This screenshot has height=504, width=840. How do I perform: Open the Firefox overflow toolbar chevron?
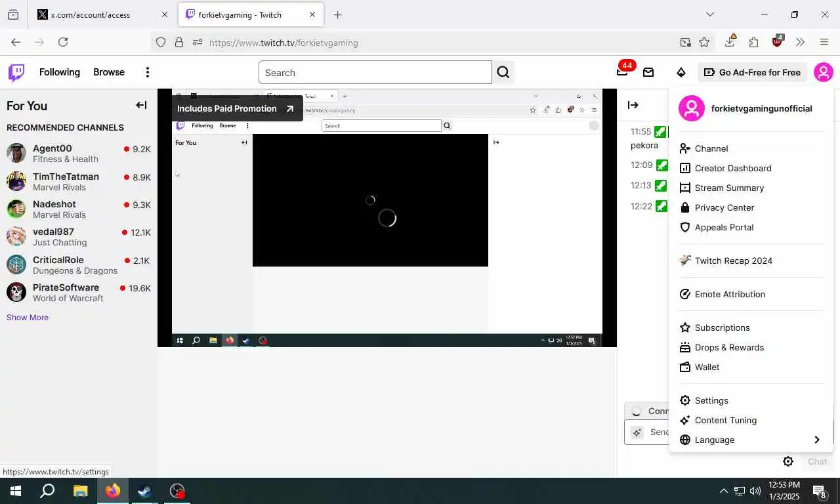(x=800, y=42)
